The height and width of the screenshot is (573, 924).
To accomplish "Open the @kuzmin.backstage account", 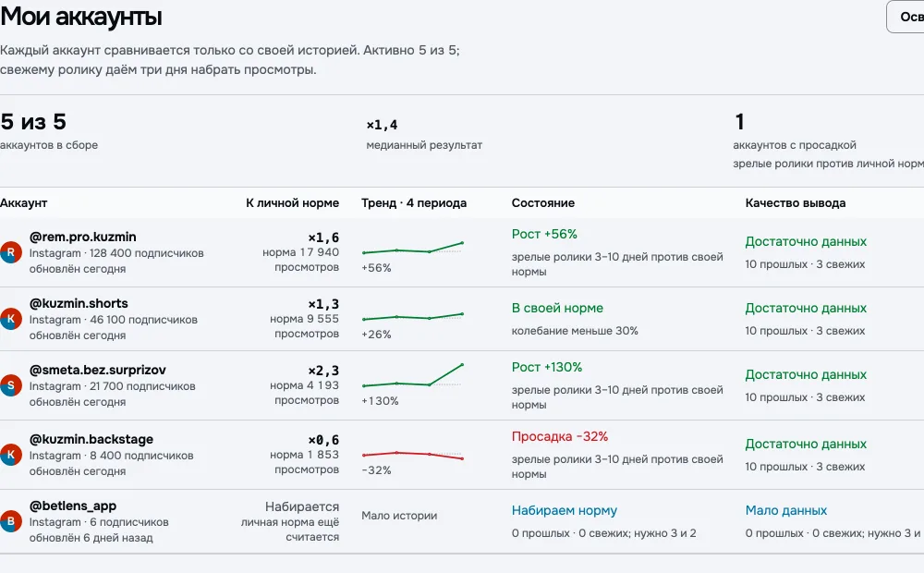I will (91, 439).
